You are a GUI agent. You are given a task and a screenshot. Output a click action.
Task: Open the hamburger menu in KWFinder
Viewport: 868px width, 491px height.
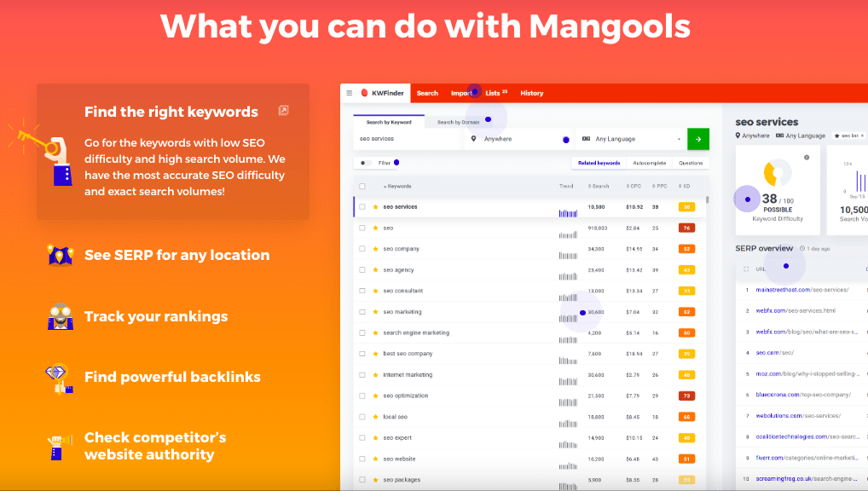click(350, 93)
